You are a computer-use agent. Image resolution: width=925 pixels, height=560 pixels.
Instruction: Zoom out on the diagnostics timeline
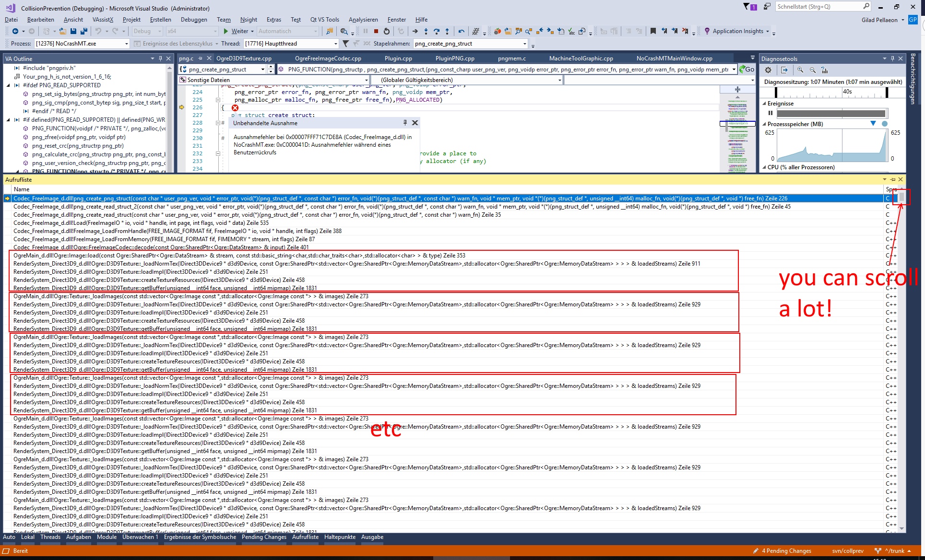pyautogui.click(x=813, y=70)
